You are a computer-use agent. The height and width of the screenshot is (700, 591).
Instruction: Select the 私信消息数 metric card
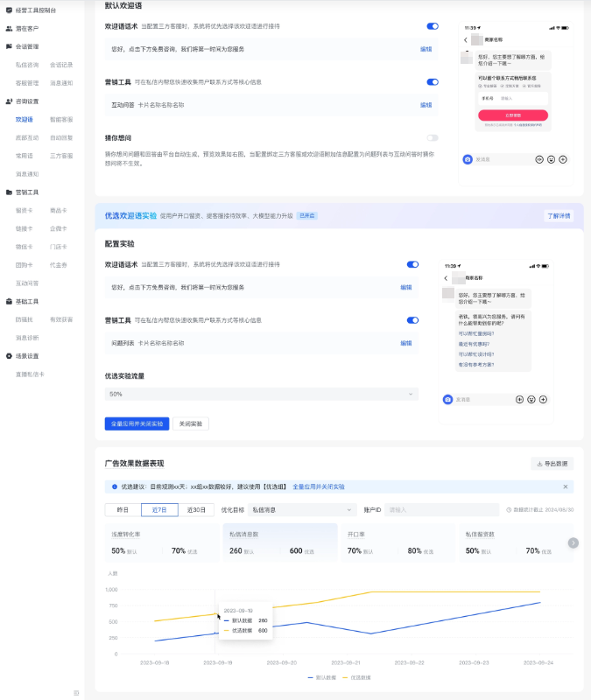pos(280,542)
